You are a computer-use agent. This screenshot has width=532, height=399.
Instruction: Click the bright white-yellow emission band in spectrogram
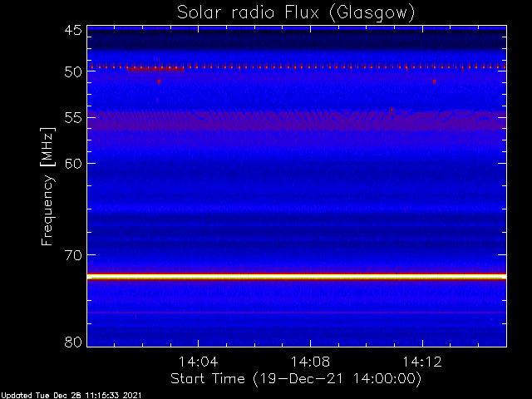click(297, 277)
